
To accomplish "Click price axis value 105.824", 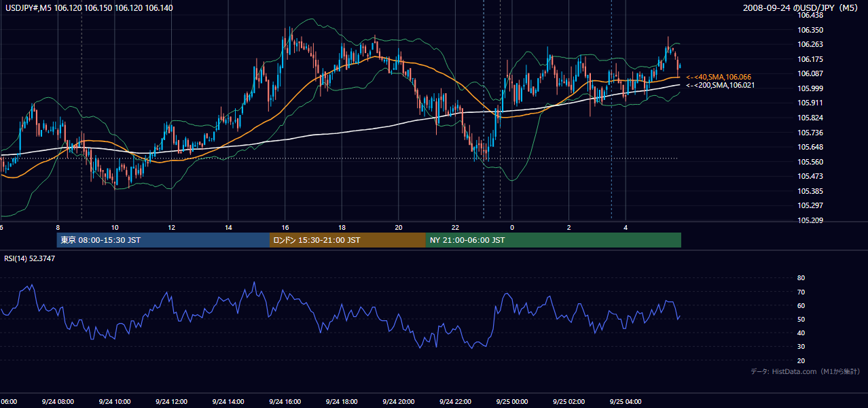I will click(810, 118).
